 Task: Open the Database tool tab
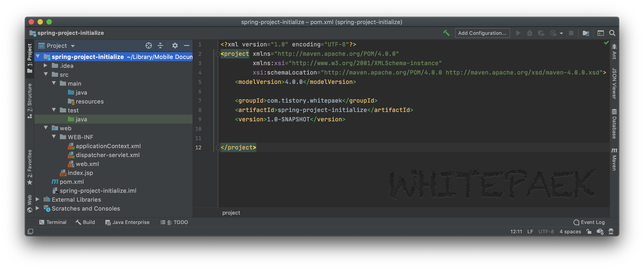coord(614,123)
